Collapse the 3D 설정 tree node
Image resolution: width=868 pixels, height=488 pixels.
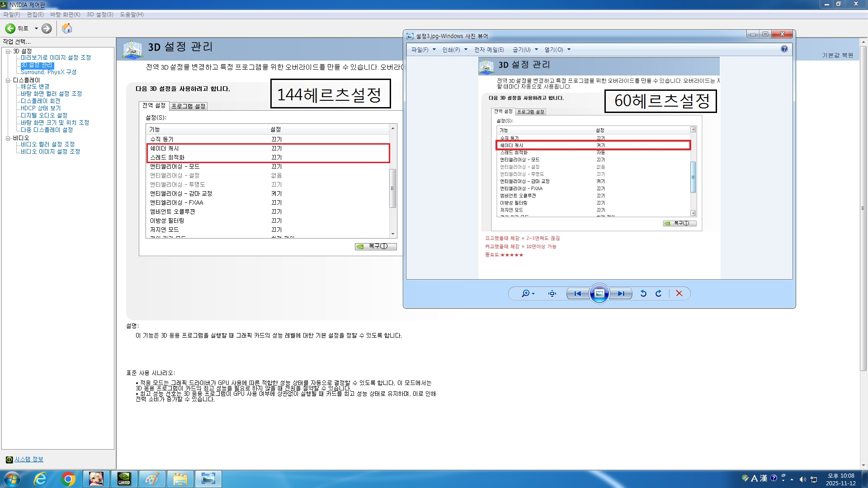pos(8,51)
